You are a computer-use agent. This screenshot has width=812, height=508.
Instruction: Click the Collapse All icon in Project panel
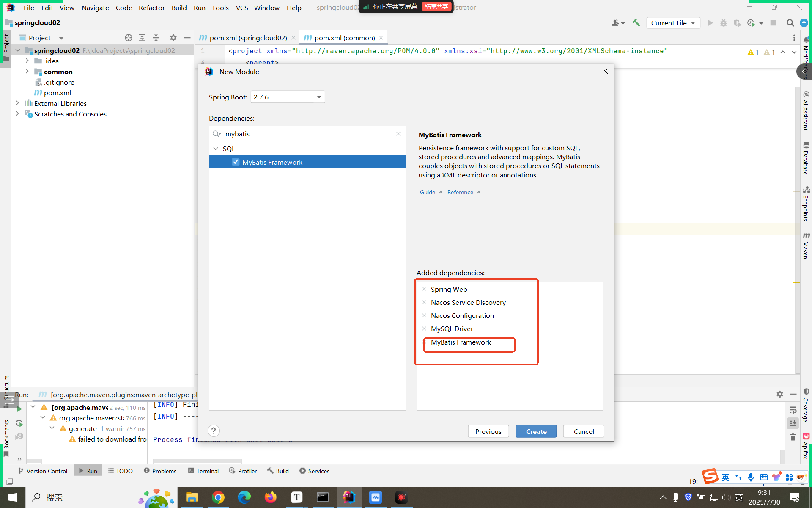pyautogui.click(x=156, y=38)
